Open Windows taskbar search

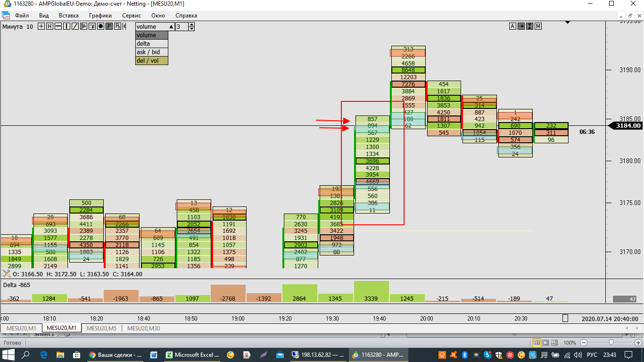[26, 355]
